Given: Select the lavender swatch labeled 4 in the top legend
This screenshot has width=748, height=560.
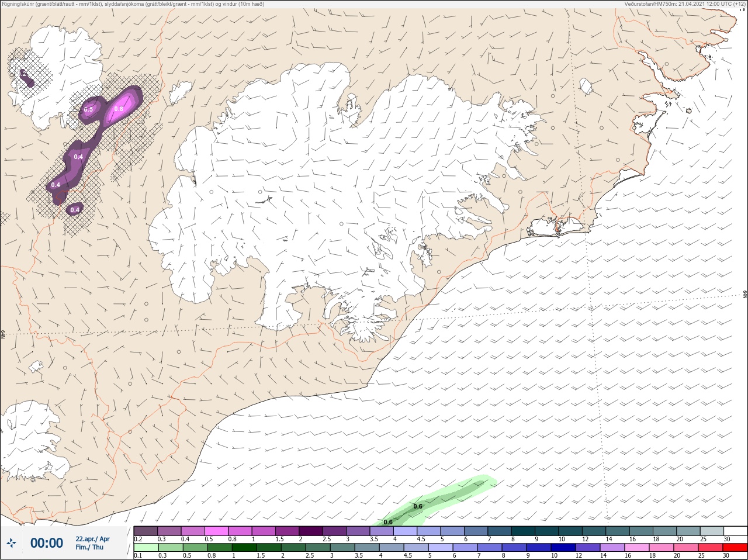Looking at the screenshot, I should (405, 531).
